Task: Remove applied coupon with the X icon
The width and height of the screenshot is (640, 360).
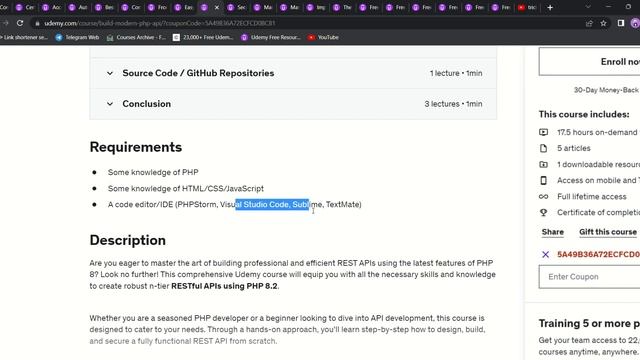Action: [x=545, y=254]
